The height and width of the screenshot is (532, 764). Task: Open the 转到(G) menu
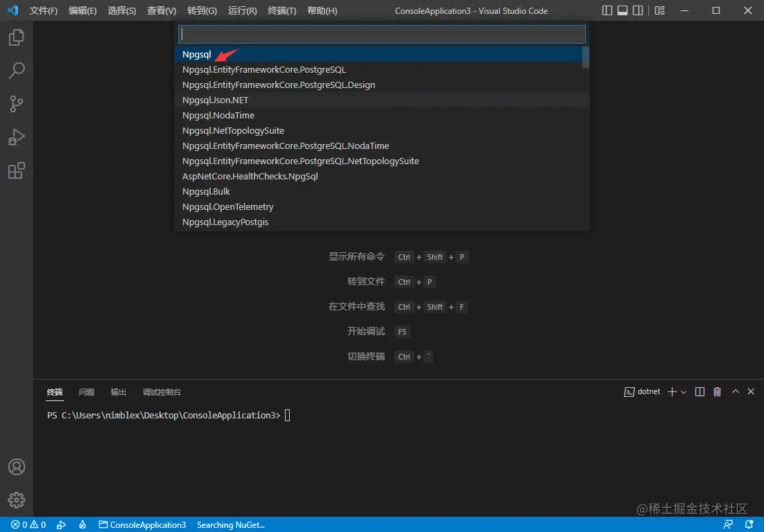202,10
